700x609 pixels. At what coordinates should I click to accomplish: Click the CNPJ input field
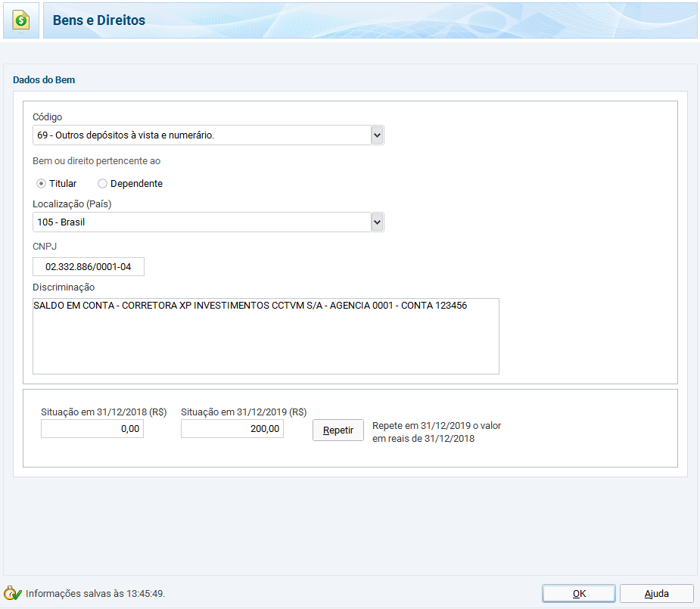pyautogui.click(x=89, y=267)
